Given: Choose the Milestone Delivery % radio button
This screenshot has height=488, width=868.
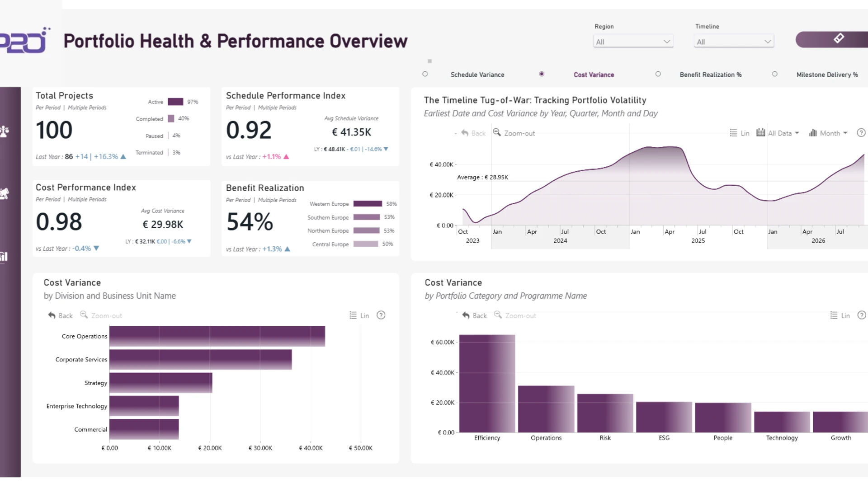Looking at the screenshot, I should click(775, 74).
